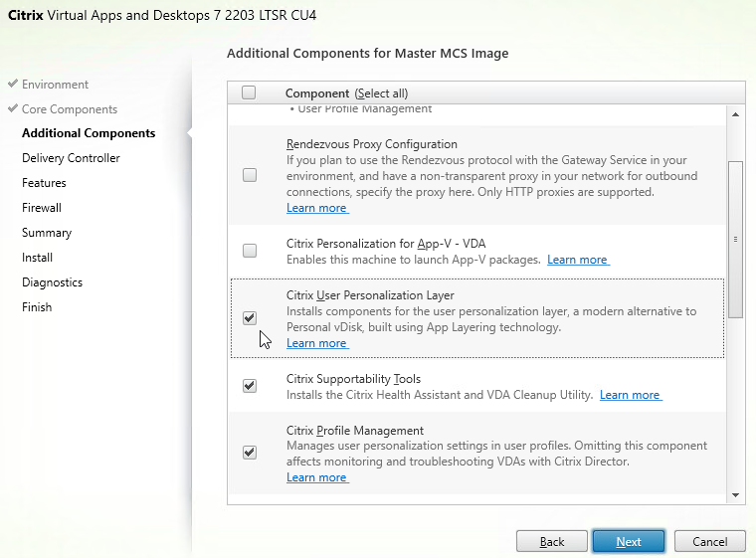The height and width of the screenshot is (558, 756).
Task: Open Learn more for User Personalization Layer
Action: click(x=316, y=343)
